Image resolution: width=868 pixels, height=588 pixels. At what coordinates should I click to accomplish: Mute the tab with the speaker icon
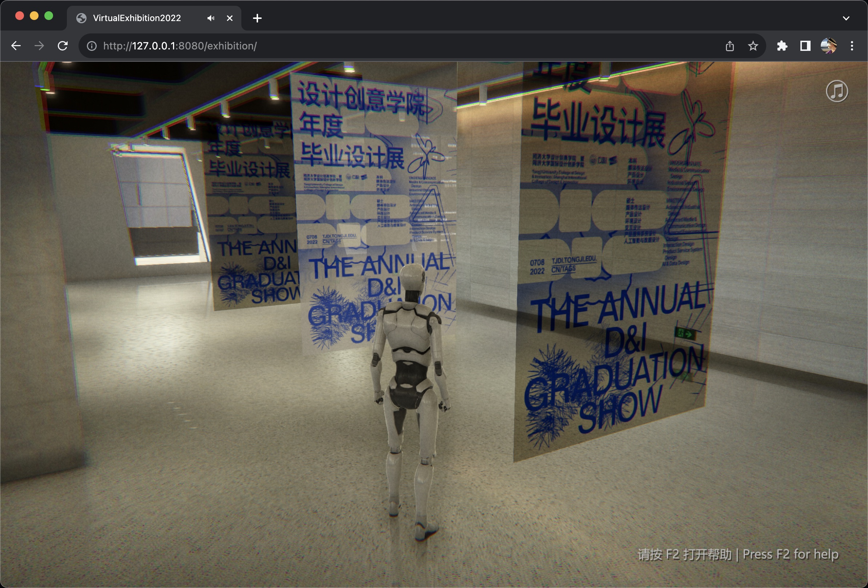211,18
